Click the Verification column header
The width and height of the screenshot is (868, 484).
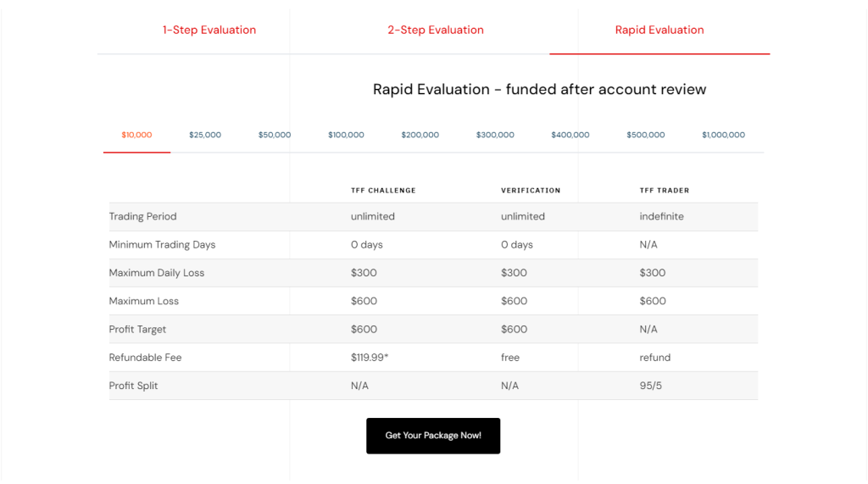click(x=531, y=191)
